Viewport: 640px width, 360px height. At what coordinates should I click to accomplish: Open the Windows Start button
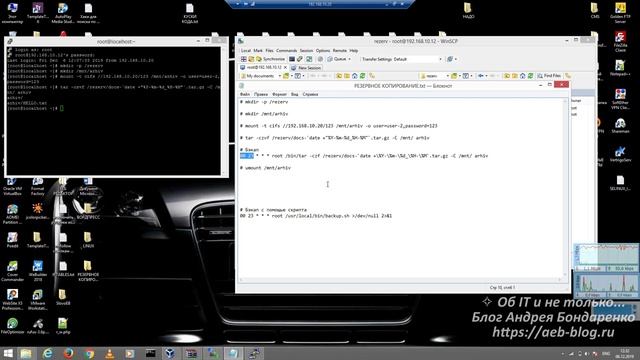[x=8, y=353]
